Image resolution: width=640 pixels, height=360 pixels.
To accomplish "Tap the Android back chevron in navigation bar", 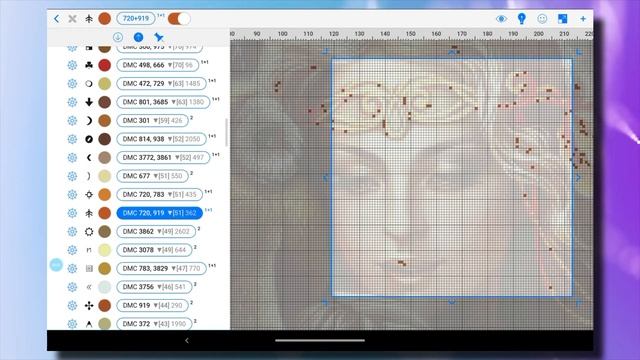I will tap(187, 340).
